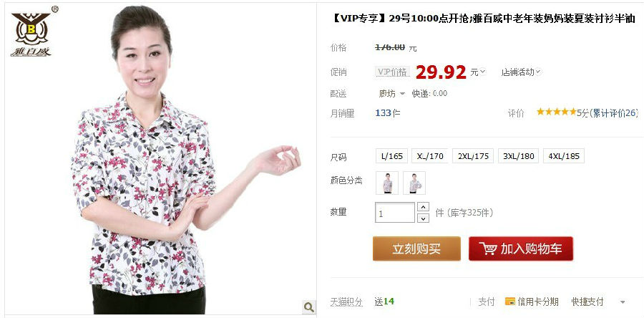Image resolution: width=644 pixels, height=318 pixels.
Task: Decrease quantity with down stepper arrow
Action: tap(423, 218)
